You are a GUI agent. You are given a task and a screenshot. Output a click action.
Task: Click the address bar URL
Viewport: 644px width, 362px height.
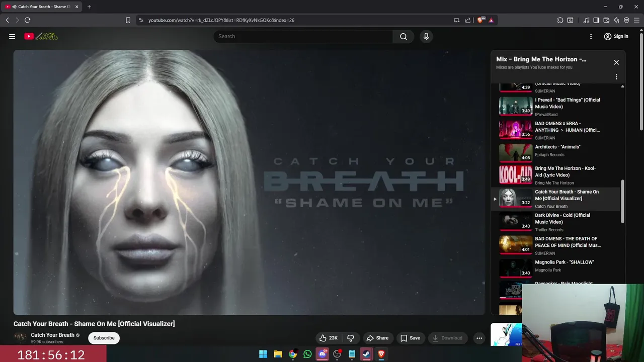point(221,20)
